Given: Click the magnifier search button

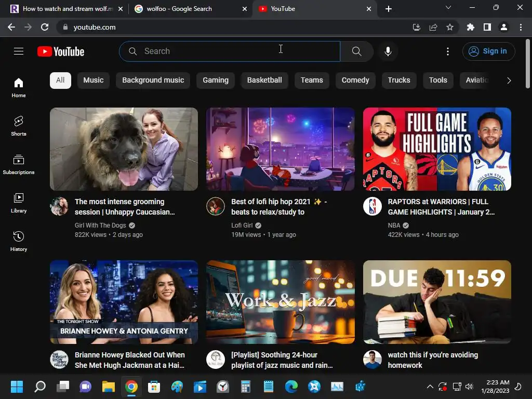Looking at the screenshot, I should click(x=356, y=51).
